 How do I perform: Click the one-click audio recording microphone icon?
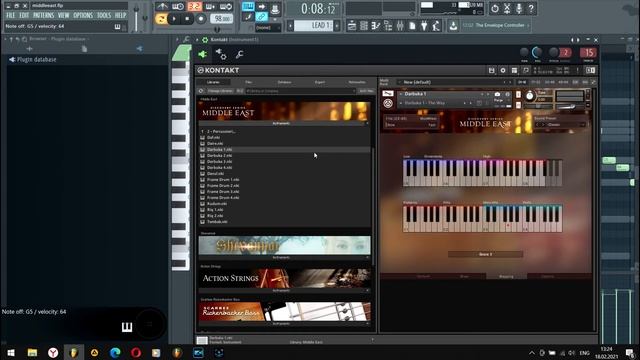click(x=519, y=8)
